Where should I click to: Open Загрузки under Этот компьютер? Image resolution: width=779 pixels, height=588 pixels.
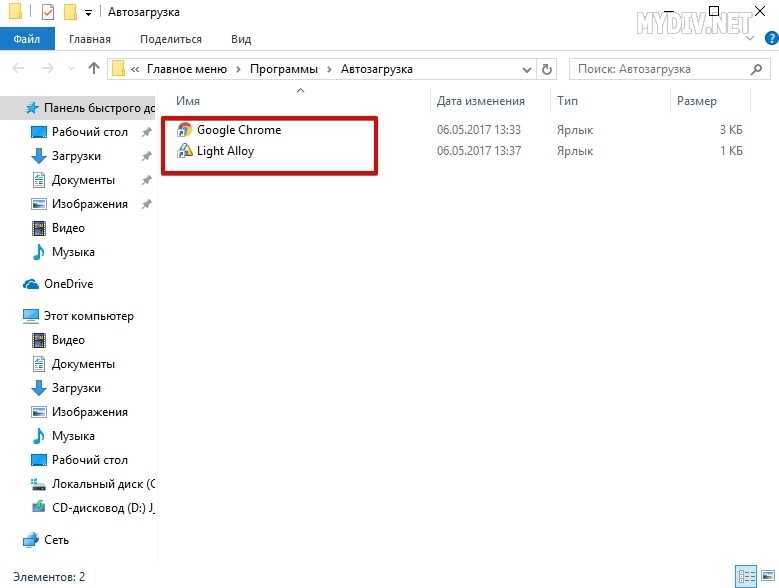point(77,388)
